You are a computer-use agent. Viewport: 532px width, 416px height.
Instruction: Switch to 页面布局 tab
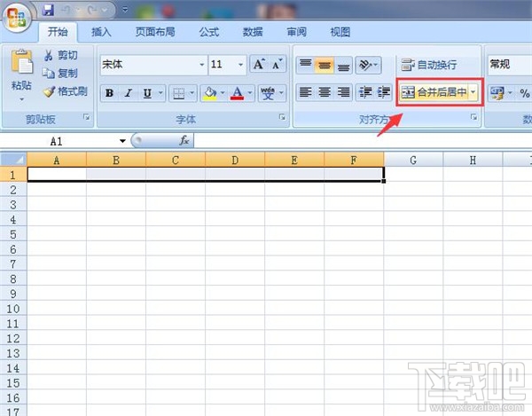(155, 32)
